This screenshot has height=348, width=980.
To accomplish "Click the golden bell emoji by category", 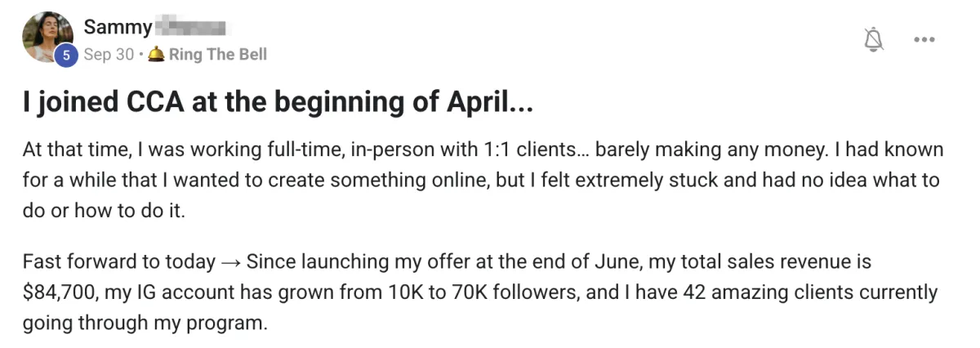I will [x=157, y=55].
